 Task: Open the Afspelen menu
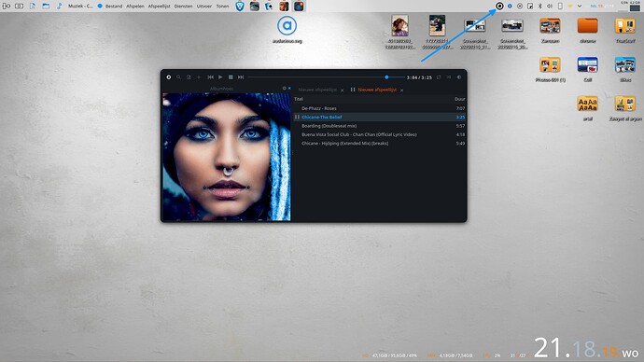click(x=135, y=7)
